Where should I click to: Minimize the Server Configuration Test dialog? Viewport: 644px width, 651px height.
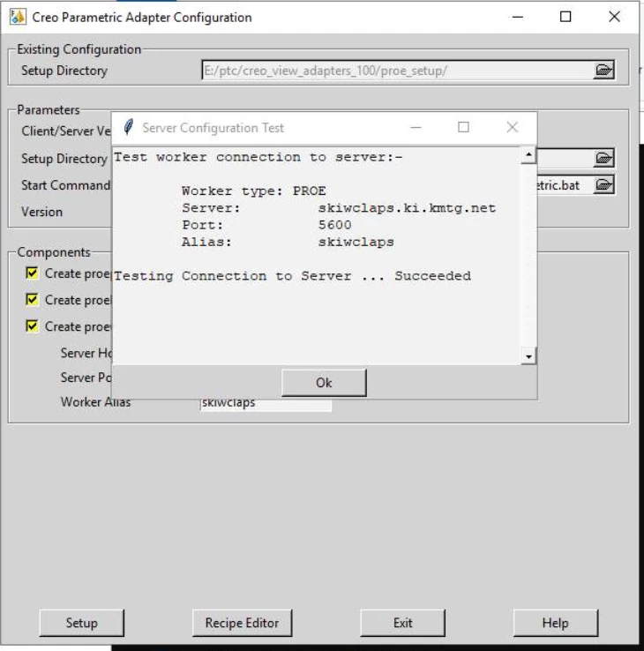click(416, 127)
